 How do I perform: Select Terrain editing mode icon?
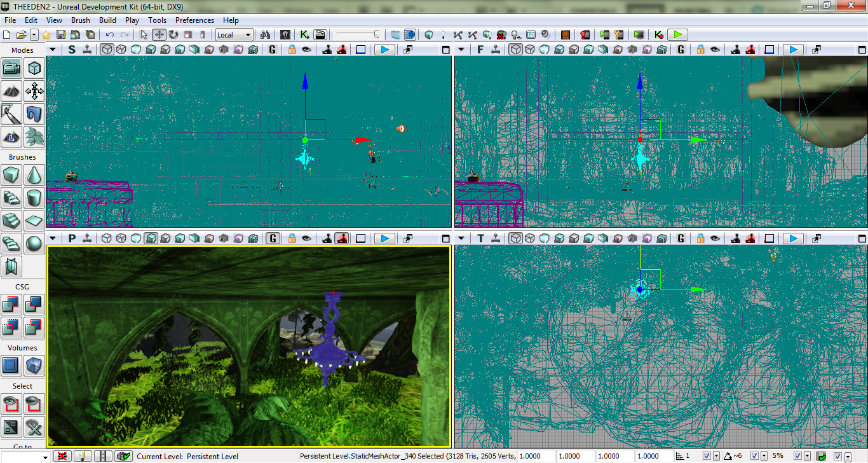tap(12, 91)
